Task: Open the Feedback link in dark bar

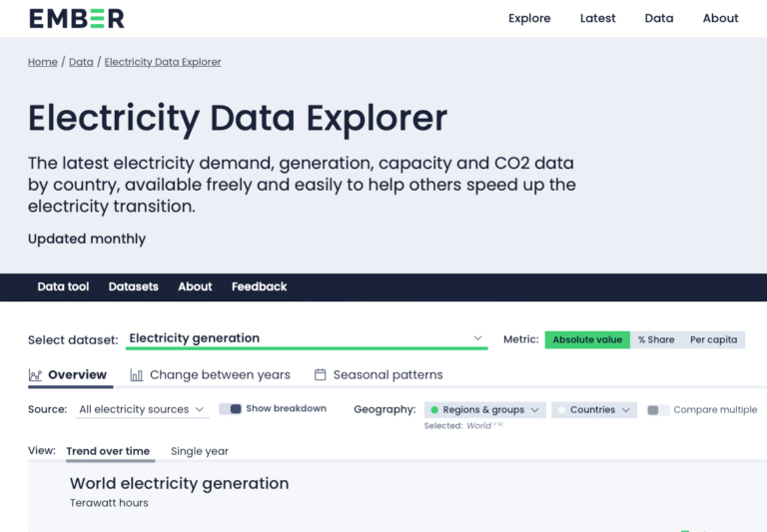Action: 259,286
